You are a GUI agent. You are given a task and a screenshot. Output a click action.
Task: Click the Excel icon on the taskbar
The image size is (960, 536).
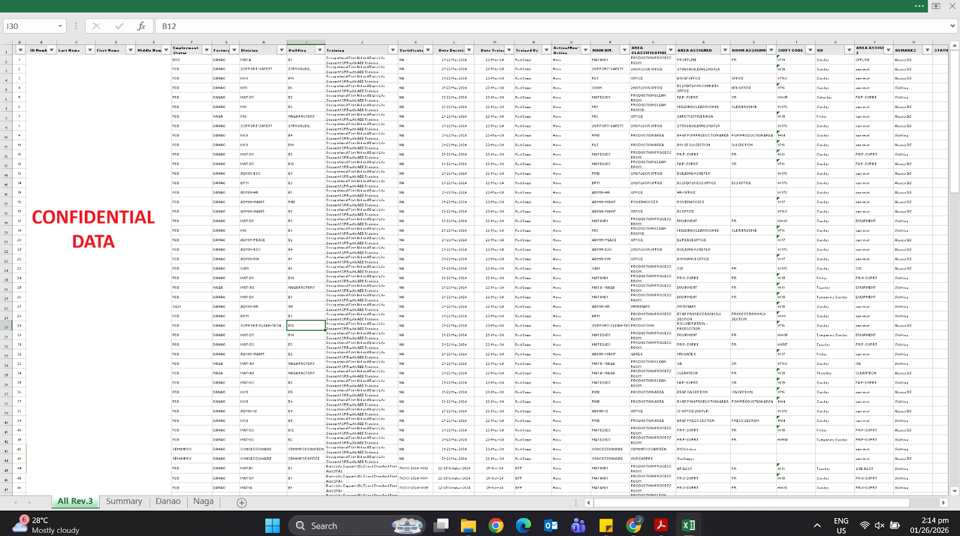[x=688, y=525]
